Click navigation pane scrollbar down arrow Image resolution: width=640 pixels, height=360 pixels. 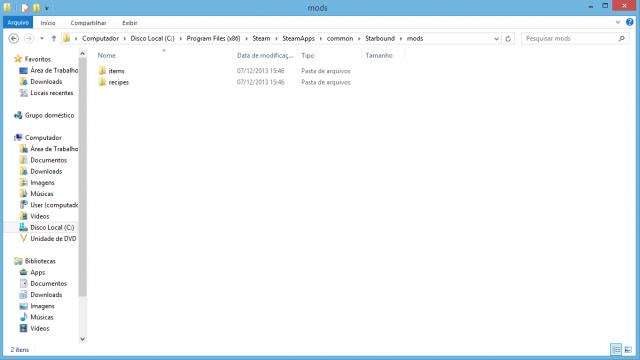pos(82,339)
